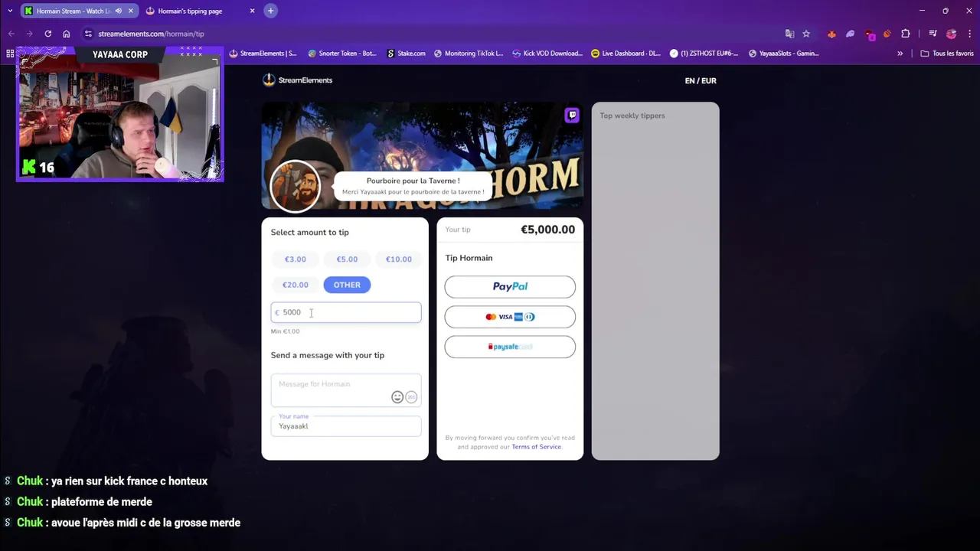This screenshot has width=980, height=551.
Task: Open the Snorter Token bookmark
Action: (342, 54)
